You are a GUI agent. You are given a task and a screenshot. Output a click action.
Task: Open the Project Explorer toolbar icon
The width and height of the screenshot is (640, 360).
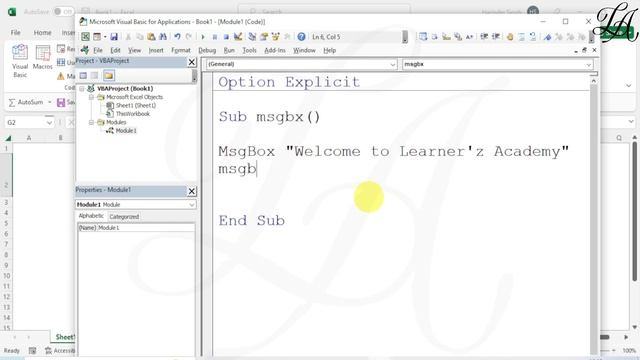pos(252,37)
